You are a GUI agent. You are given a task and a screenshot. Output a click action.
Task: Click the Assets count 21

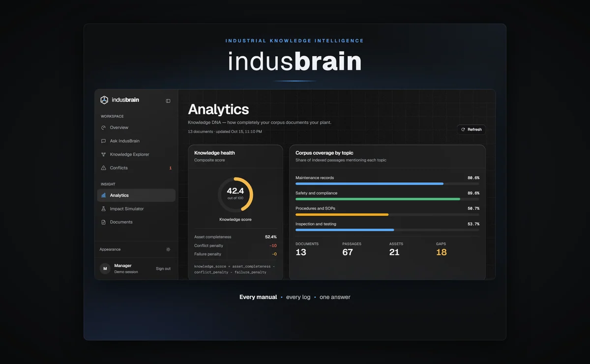coord(394,252)
